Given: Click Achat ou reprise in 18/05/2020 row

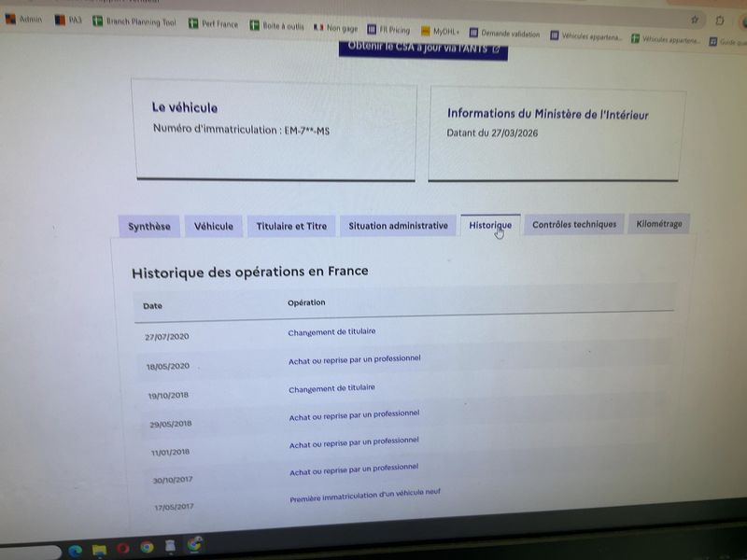Looking at the screenshot, I should [355, 359].
